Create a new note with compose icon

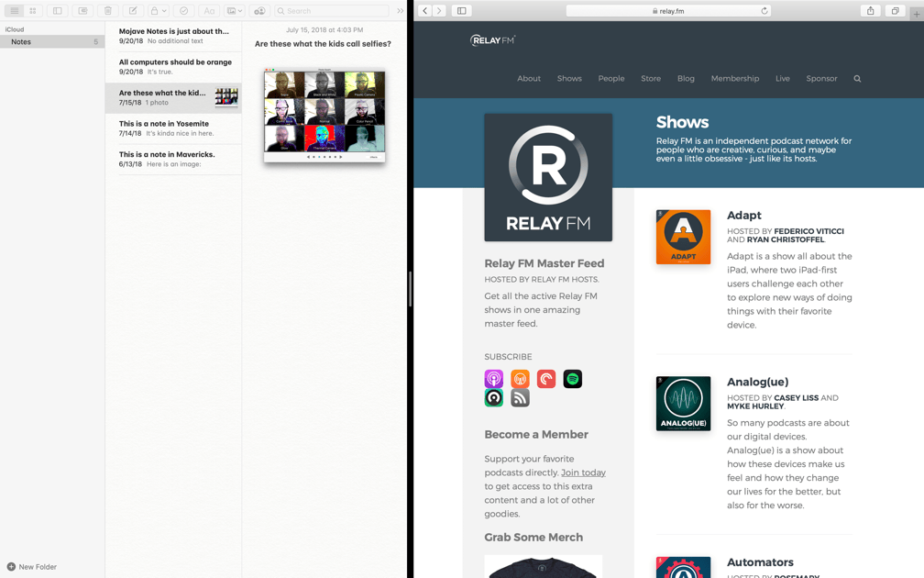[x=133, y=11]
